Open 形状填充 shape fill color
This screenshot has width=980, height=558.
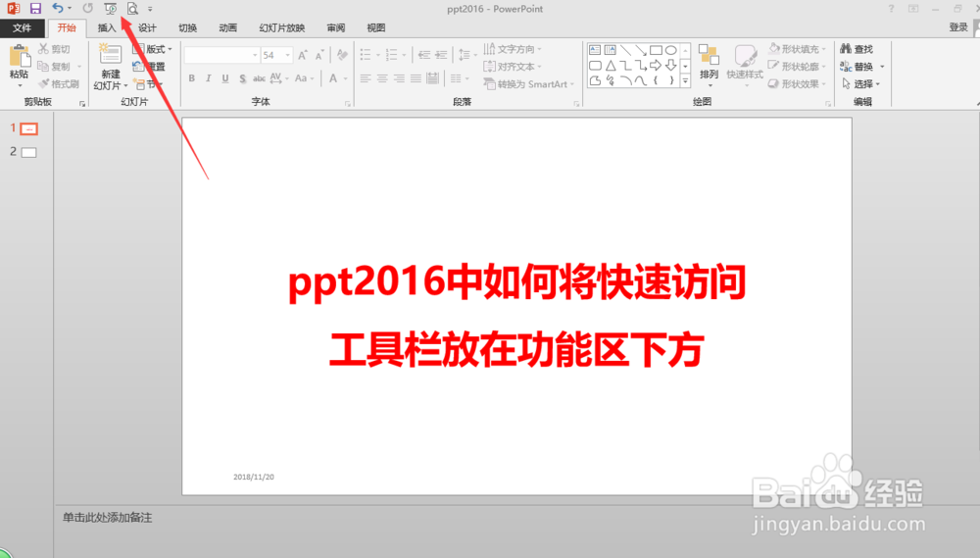[x=798, y=49]
